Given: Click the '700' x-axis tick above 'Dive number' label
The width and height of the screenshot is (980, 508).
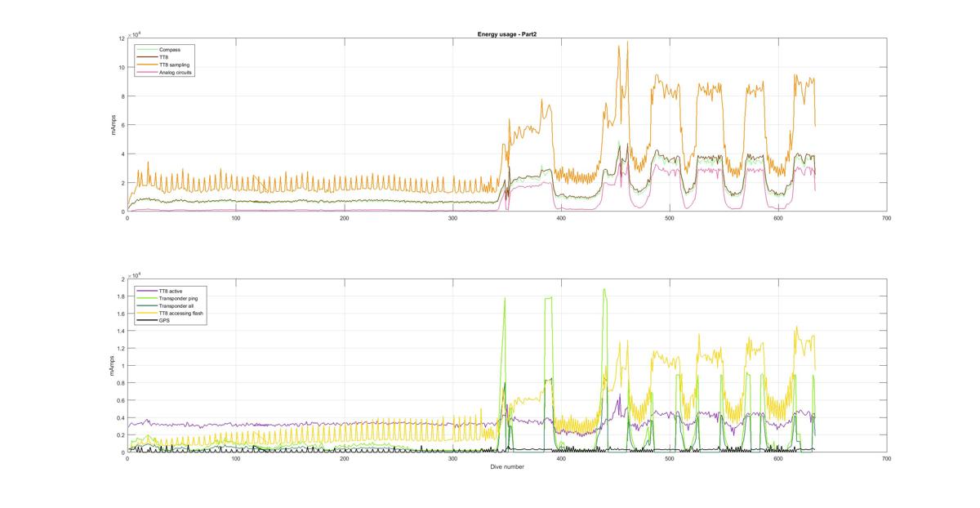Looking at the screenshot, I should [x=887, y=458].
